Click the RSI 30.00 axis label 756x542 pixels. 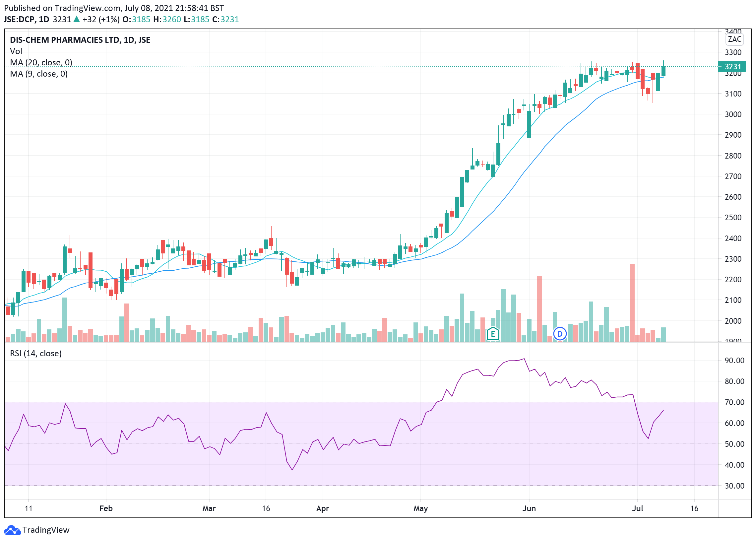click(x=734, y=486)
